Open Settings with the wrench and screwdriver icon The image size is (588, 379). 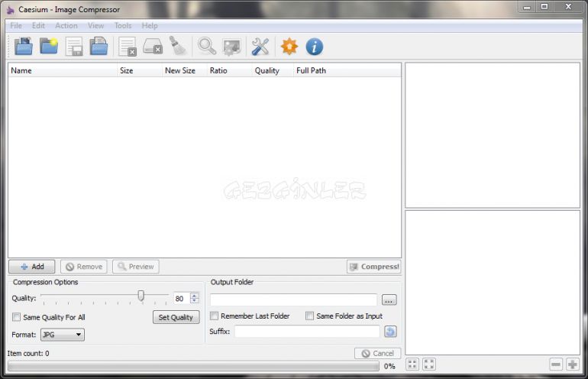click(x=260, y=47)
